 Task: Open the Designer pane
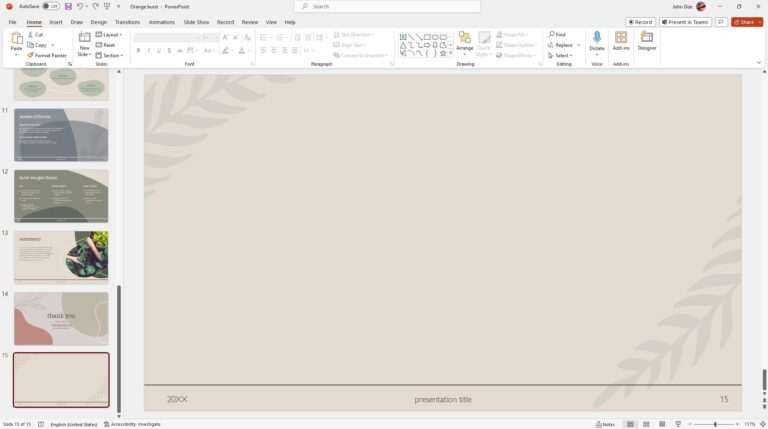647,41
